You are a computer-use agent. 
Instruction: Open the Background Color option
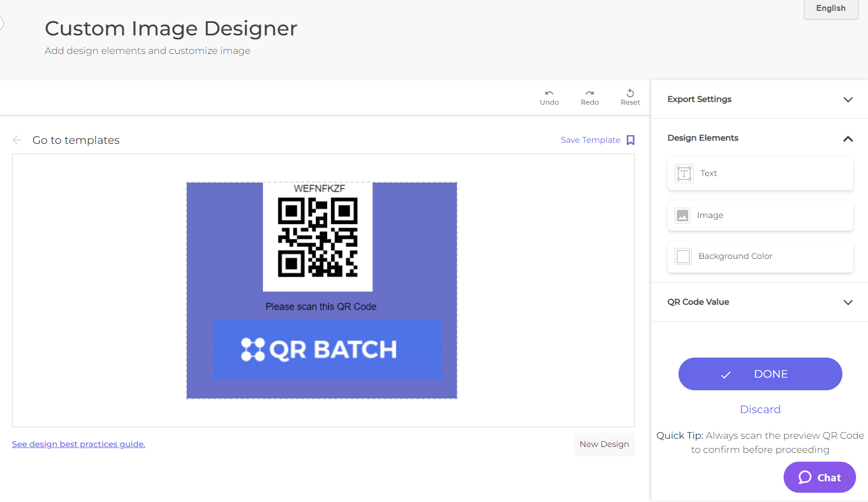(x=760, y=256)
